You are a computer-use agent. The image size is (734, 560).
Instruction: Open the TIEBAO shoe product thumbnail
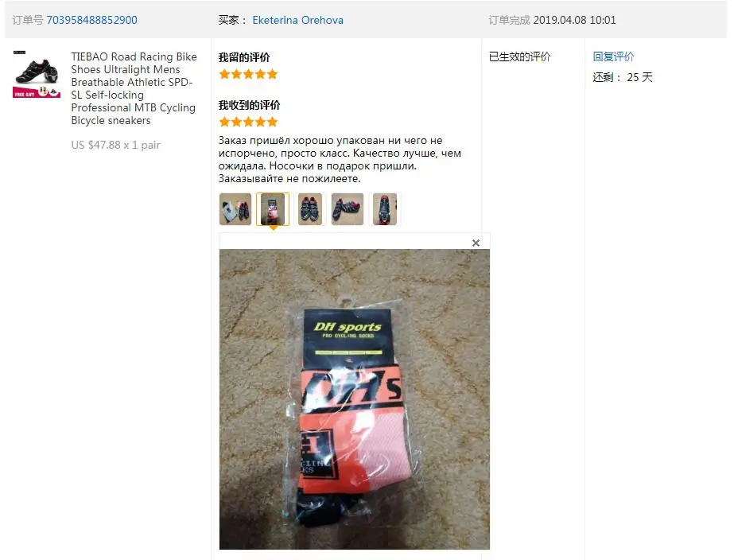(37, 74)
